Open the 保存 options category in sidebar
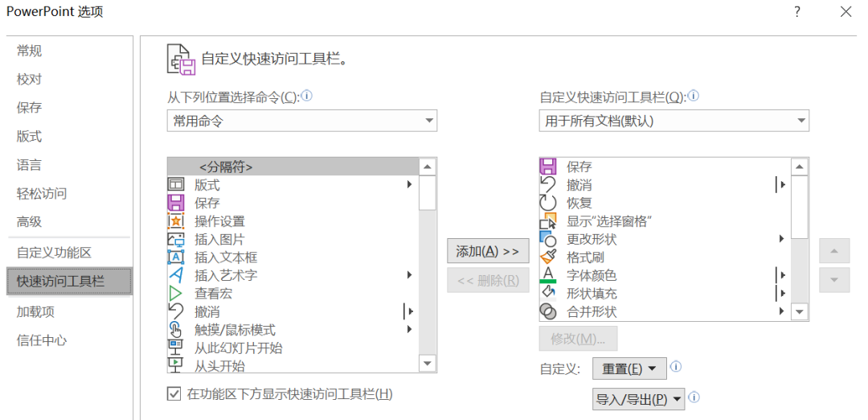This screenshot has height=420, width=868. coord(30,108)
